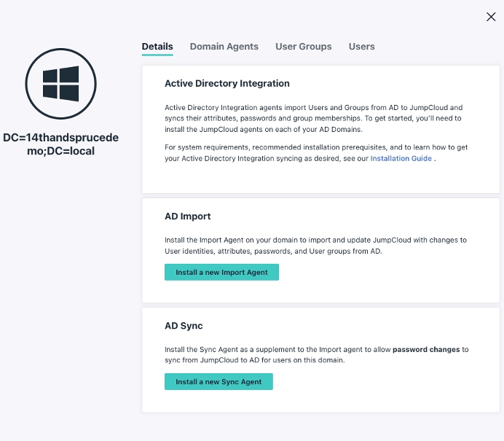The width and height of the screenshot is (504, 441).
Task: Go to the User Groups tab
Action: (303, 47)
